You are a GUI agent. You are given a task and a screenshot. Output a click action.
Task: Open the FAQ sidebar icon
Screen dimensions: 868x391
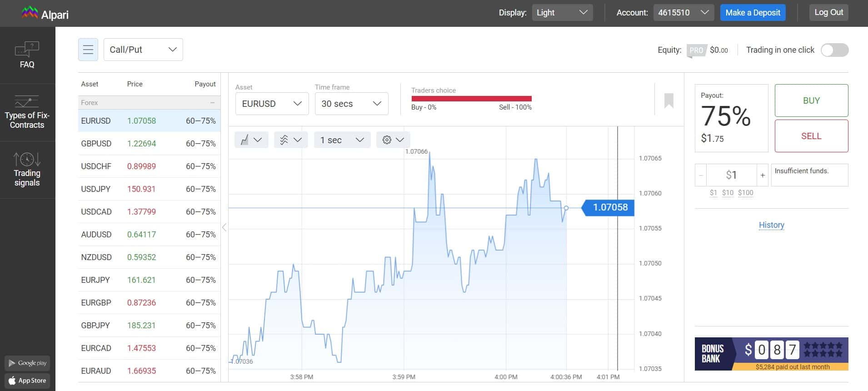coord(27,55)
